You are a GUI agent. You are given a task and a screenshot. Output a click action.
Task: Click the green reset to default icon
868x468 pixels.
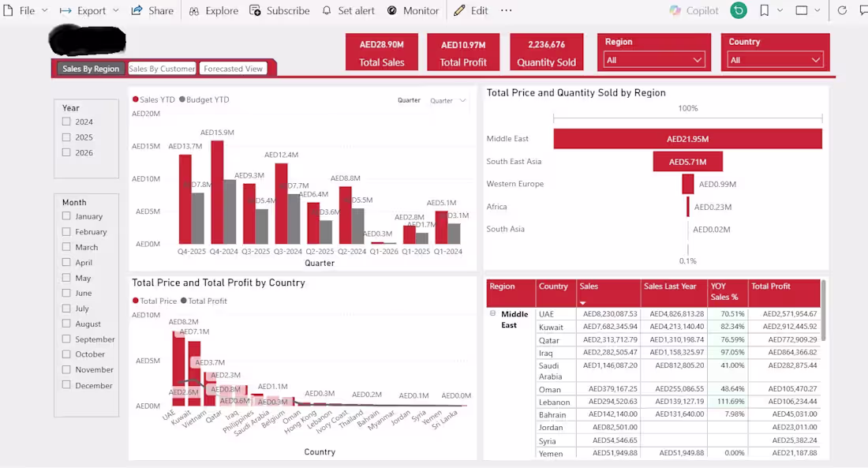[x=739, y=10]
